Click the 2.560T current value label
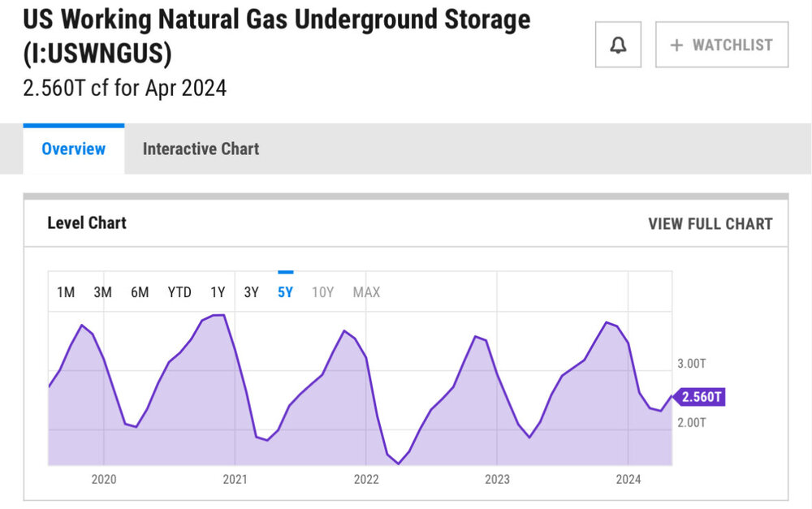Viewport: 812px width, 509px height. tap(701, 397)
